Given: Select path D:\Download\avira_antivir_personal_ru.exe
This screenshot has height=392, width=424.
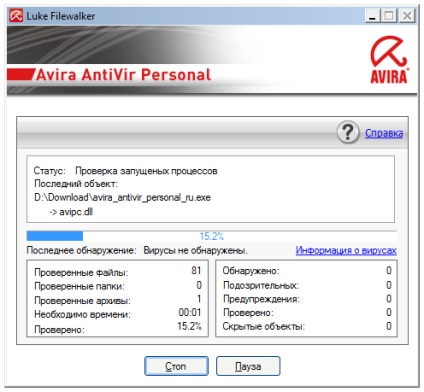Looking at the screenshot, I should pos(122,197).
